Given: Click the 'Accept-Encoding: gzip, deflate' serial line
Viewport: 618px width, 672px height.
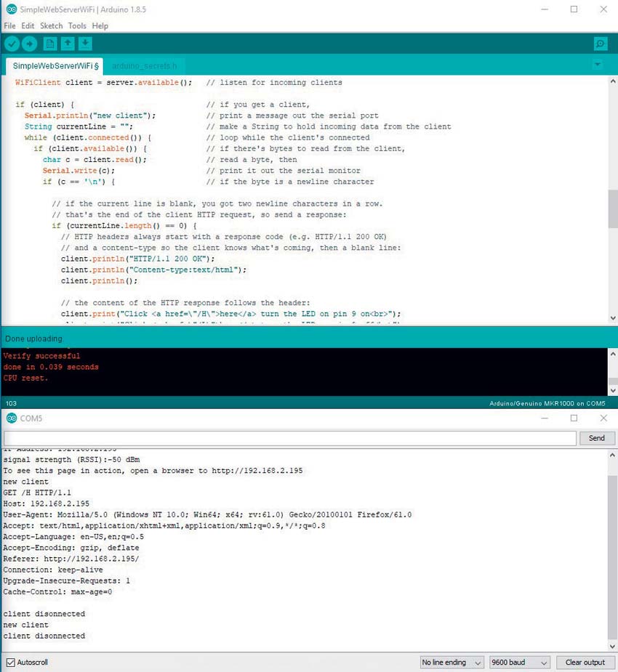Looking at the screenshot, I should point(71,548).
